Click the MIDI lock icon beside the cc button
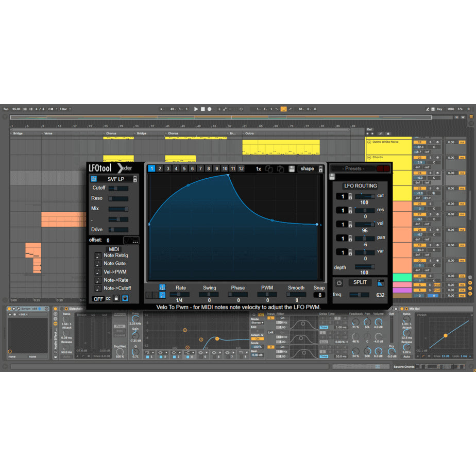Viewport: 476px width, 476px height. click(116, 298)
